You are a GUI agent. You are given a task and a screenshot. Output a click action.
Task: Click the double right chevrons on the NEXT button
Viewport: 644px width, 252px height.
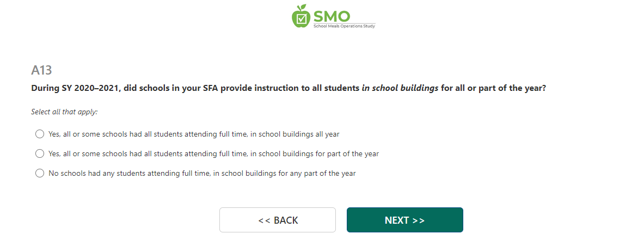(x=418, y=220)
